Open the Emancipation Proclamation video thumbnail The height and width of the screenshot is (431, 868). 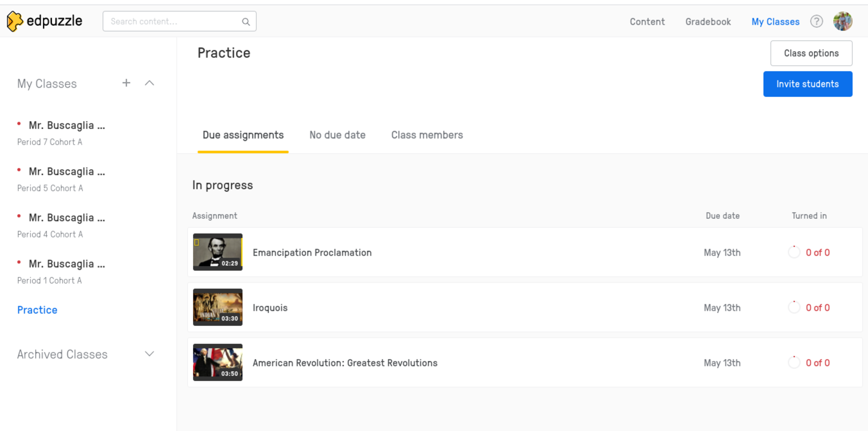[x=217, y=252]
